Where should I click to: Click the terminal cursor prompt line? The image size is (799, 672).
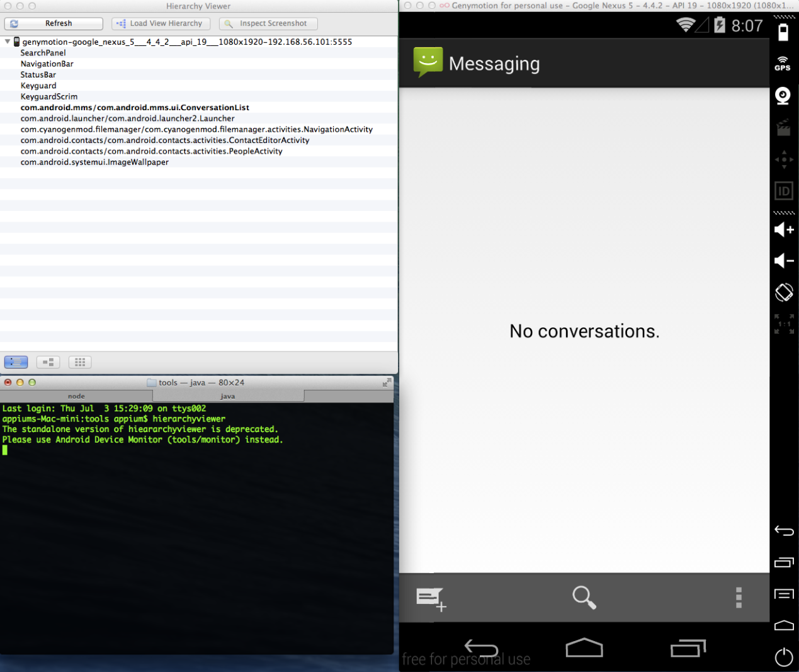click(5, 450)
